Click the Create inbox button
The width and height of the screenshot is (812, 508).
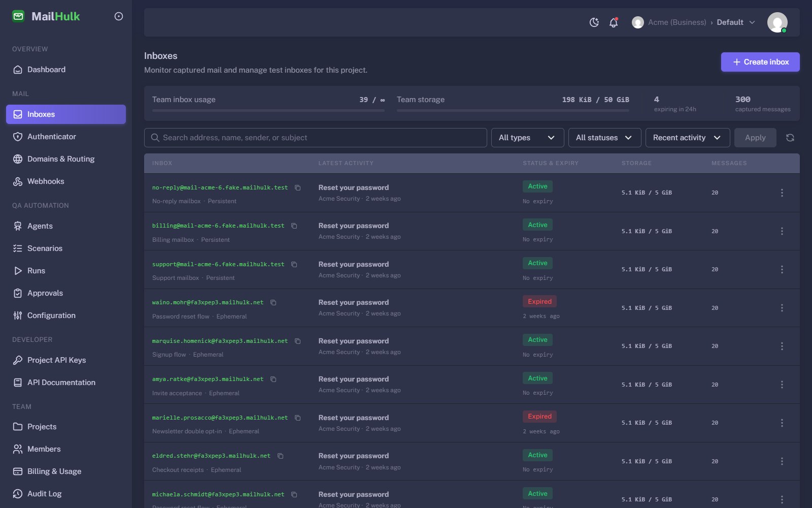[760, 62]
